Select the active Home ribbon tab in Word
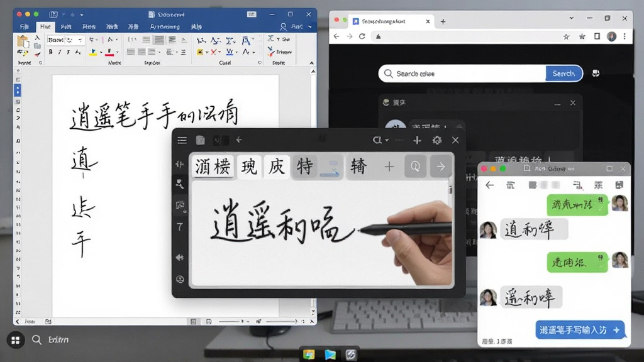 (x=45, y=26)
